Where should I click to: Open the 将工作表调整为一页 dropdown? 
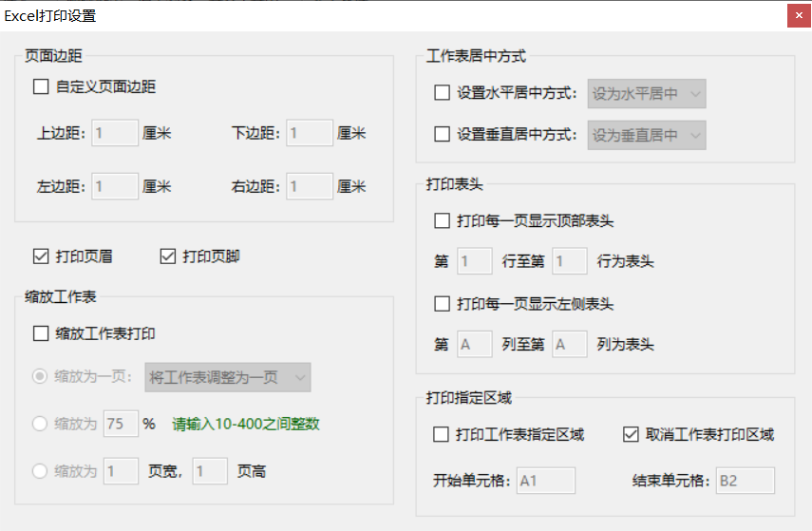tap(228, 377)
